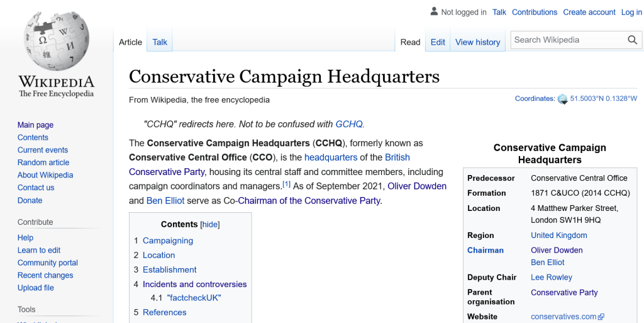The image size is (644, 323).
Task: Click the search magnifying glass icon
Action: click(632, 40)
